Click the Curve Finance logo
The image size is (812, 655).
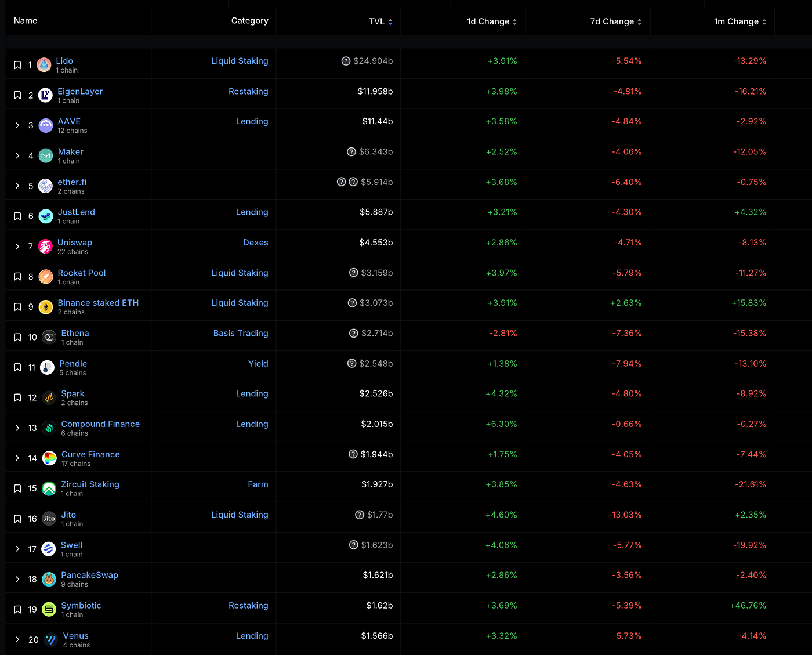click(49, 458)
